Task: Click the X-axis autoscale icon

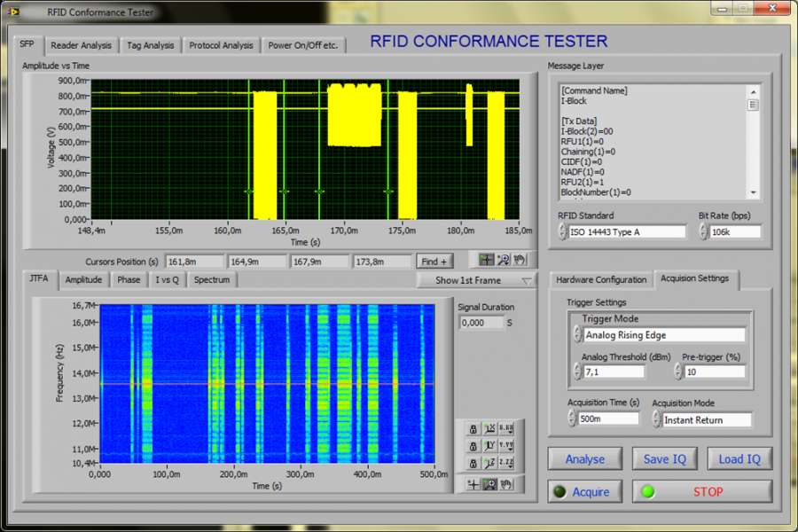Action: [x=489, y=429]
